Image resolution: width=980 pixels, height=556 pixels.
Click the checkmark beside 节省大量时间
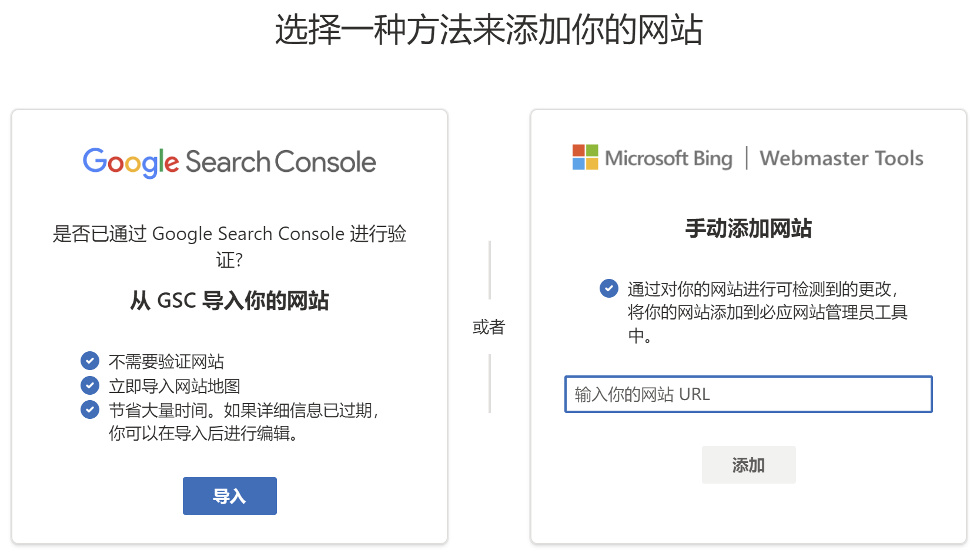(x=89, y=409)
